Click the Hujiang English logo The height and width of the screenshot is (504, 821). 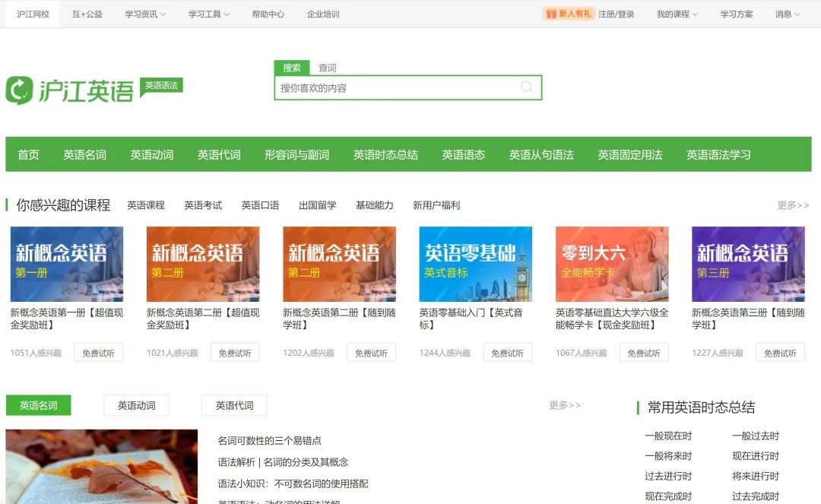[x=70, y=90]
